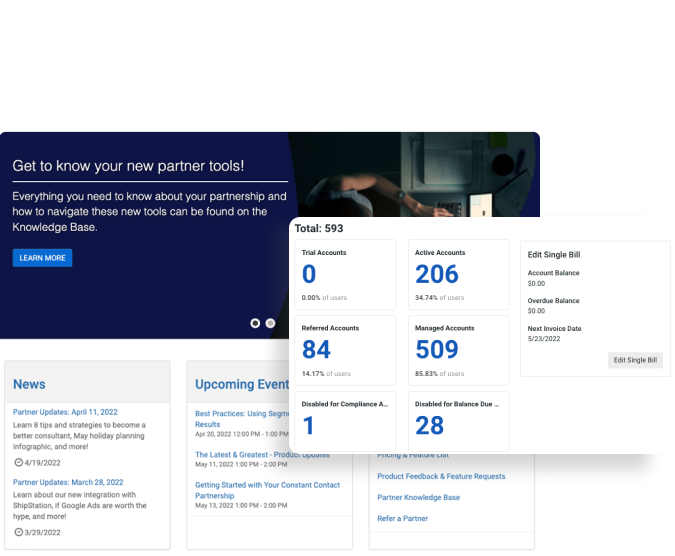Click the 14.17% of users text
This screenshot has height=556, width=675.
(326, 374)
